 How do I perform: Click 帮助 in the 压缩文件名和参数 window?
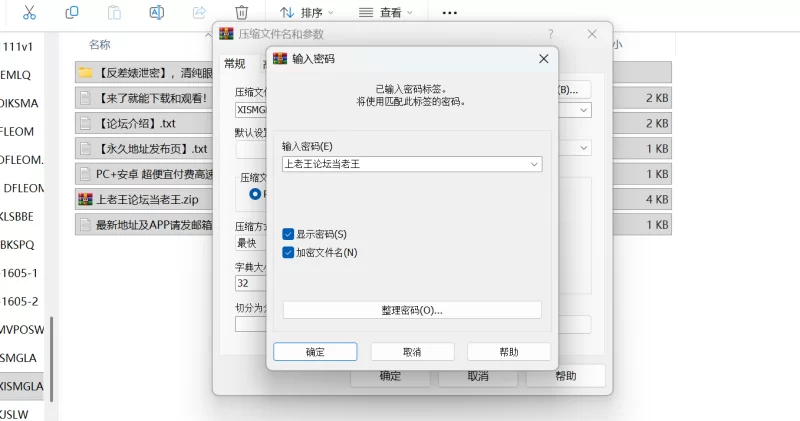coord(566,376)
